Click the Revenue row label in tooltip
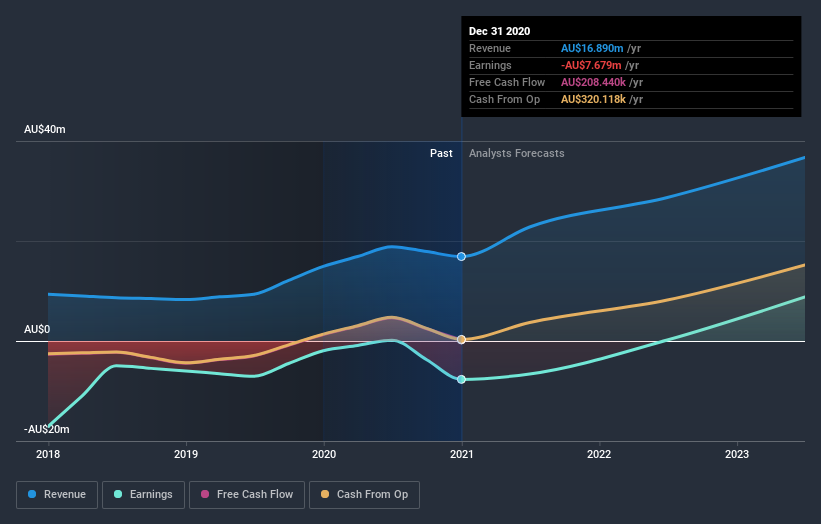This screenshot has width=821, height=524. [x=490, y=48]
